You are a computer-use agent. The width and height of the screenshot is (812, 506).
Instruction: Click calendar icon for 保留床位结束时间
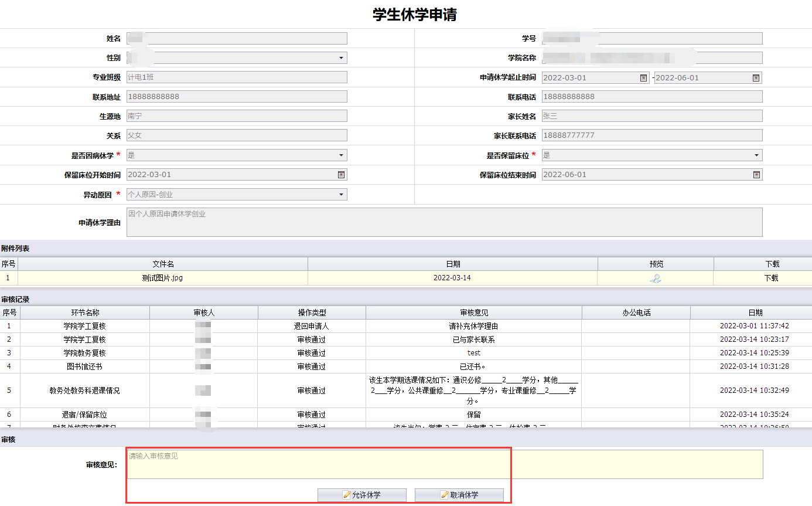756,175
